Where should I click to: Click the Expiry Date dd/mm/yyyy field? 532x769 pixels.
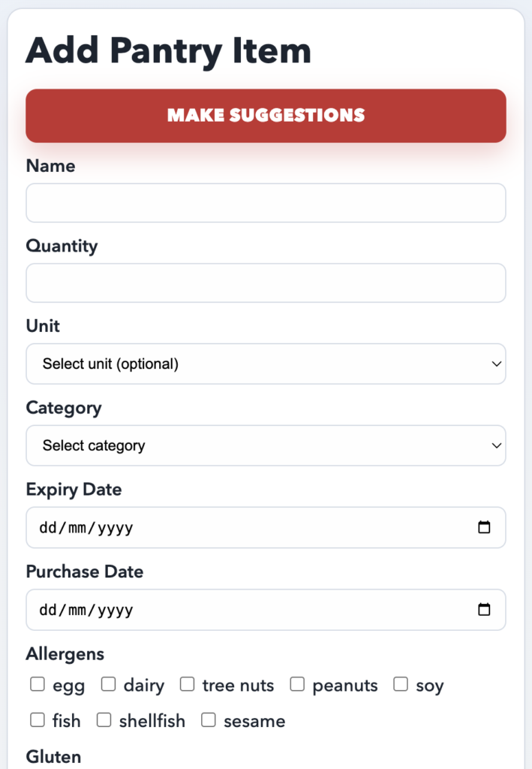click(225, 527)
